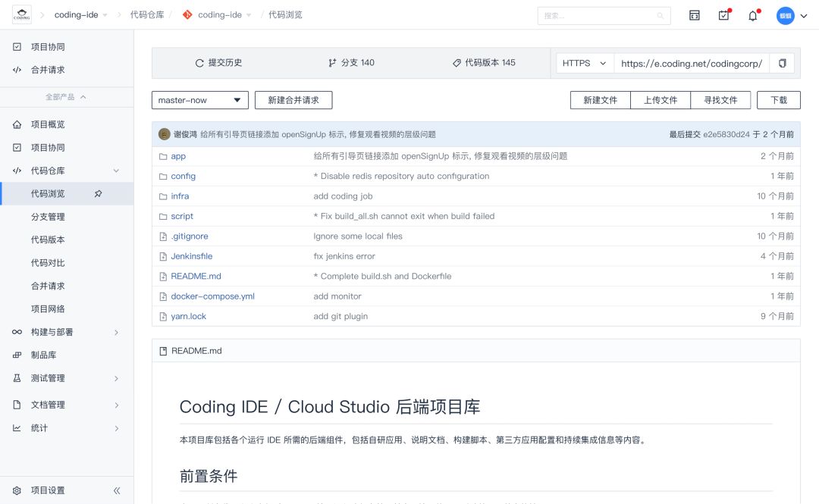Screen dimensions: 819x504
Task: Open the README.md file link
Action: point(195,276)
